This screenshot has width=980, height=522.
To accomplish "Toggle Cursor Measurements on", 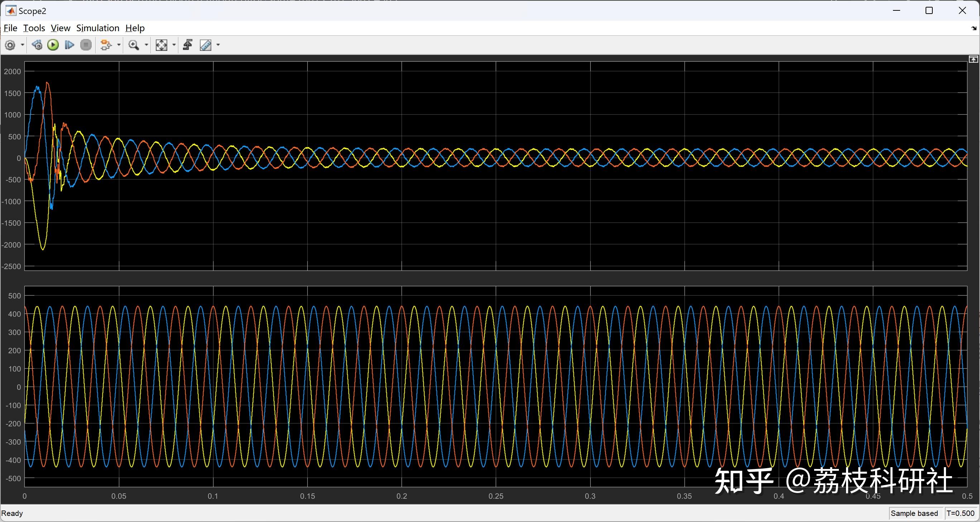I will pyautogui.click(x=206, y=45).
